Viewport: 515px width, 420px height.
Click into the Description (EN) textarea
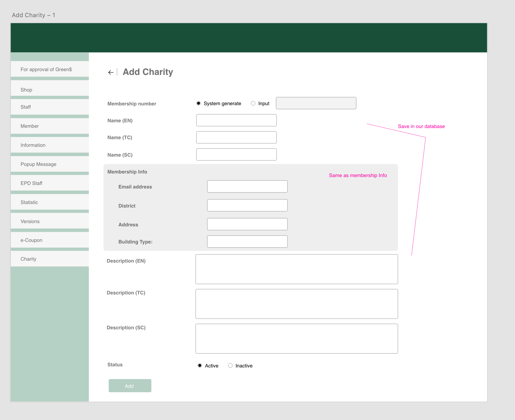[296, 269]
